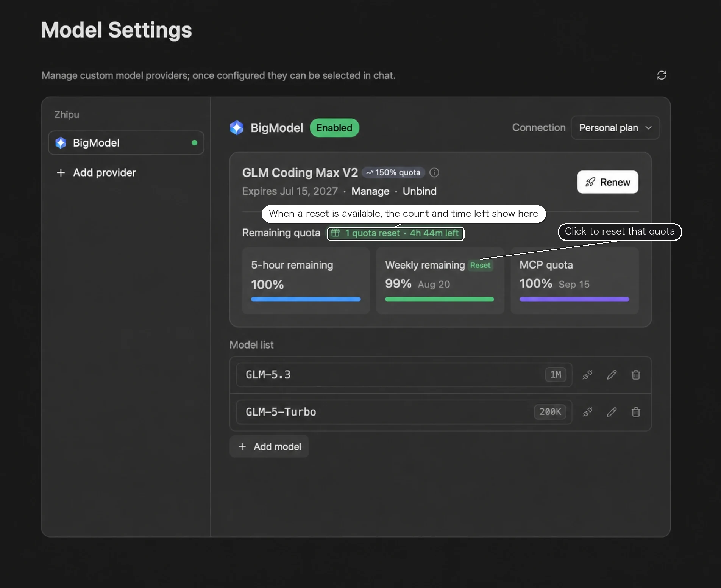
Task: Click the 5-hour remaining blue progress bar
Action: pyautogui.click(x=306, y=299)
